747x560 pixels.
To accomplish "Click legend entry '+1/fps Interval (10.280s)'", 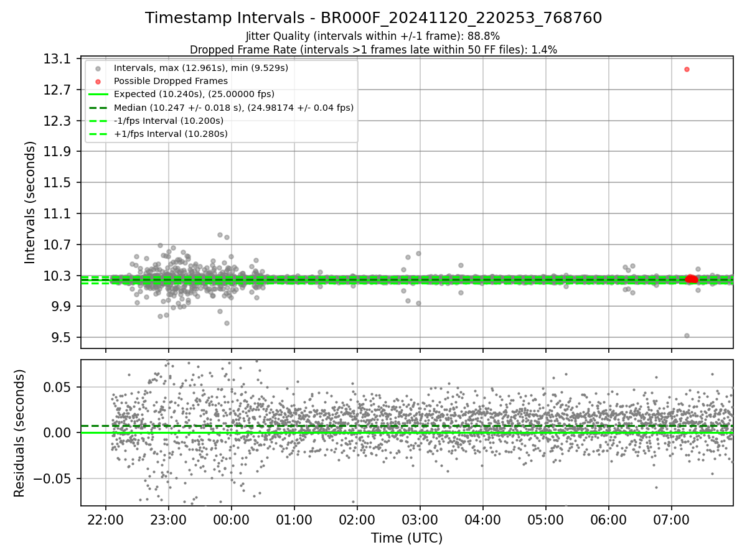I will tap(171, 134).
